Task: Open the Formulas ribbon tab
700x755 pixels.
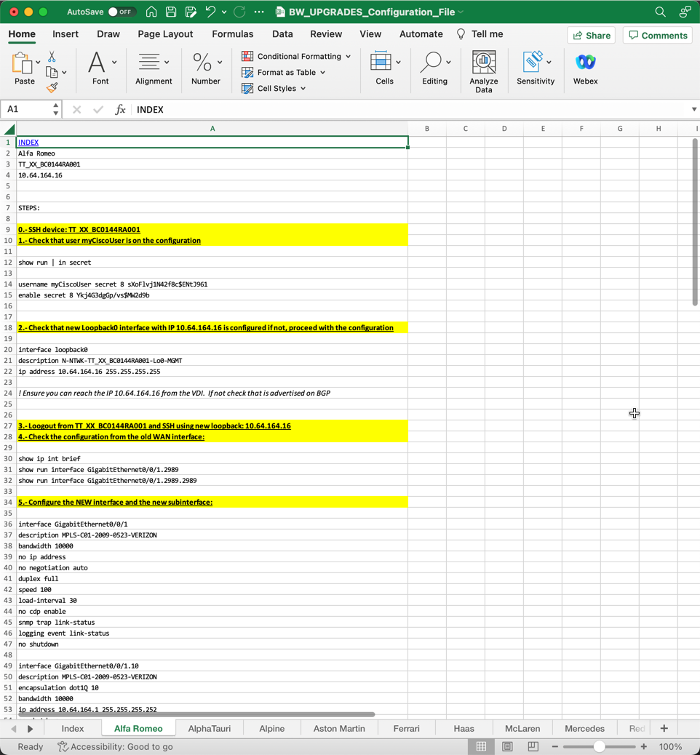Action: click(233, 34)
